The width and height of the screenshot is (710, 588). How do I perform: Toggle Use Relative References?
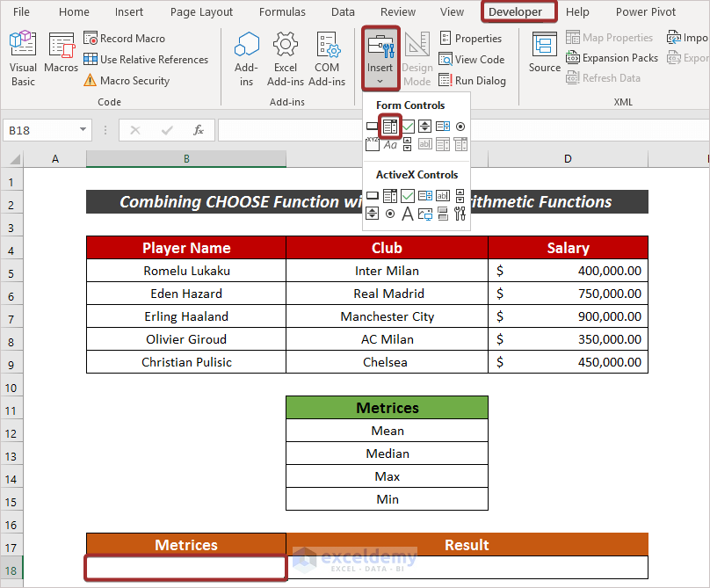pyautogui.click(x=146, y=60)
